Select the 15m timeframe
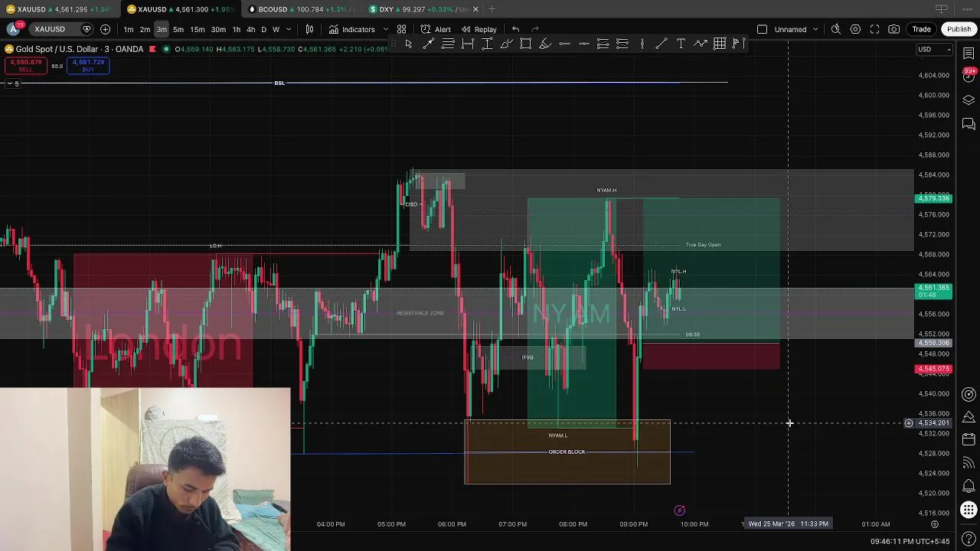 (198, 29)
